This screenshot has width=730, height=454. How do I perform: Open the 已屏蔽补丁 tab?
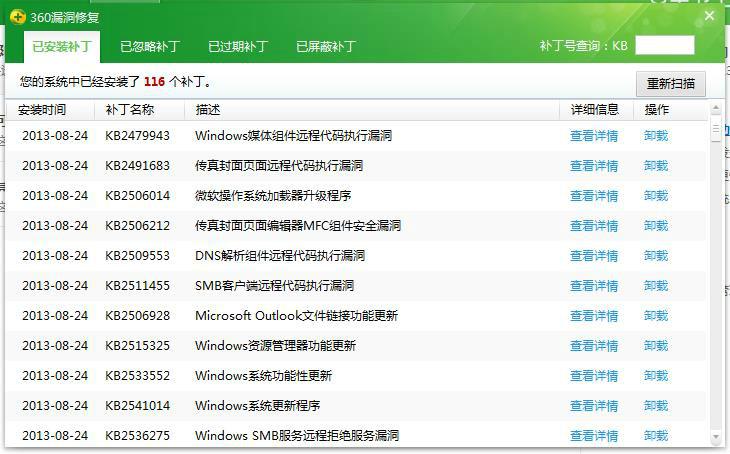tap(326, 47)
